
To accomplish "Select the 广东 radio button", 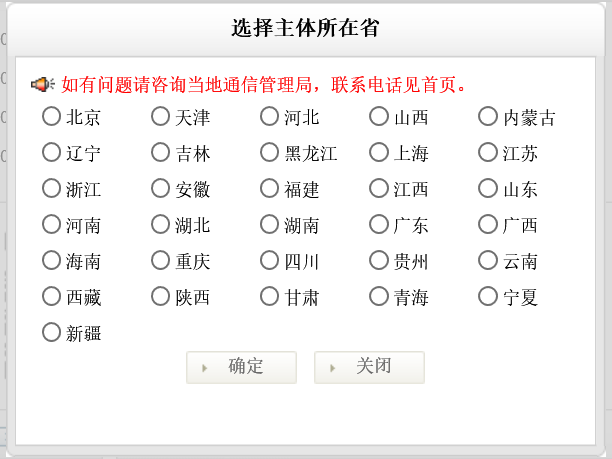I will [x=379, y=225].
